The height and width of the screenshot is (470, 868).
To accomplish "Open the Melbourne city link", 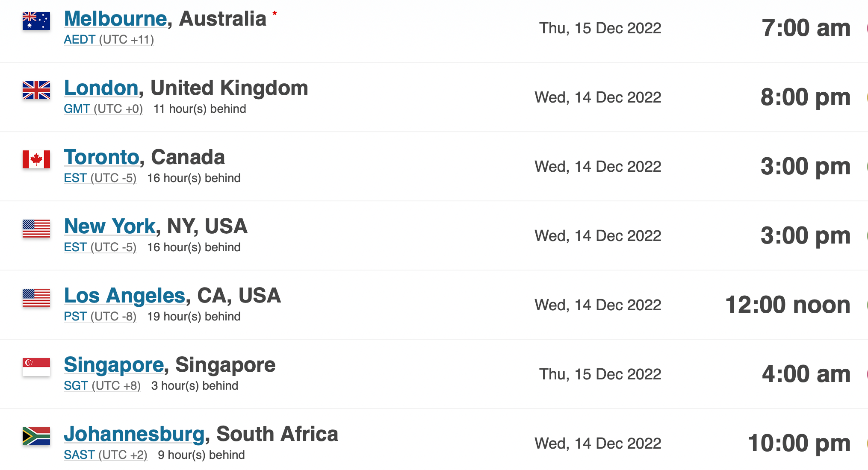I will pos(115,18).
